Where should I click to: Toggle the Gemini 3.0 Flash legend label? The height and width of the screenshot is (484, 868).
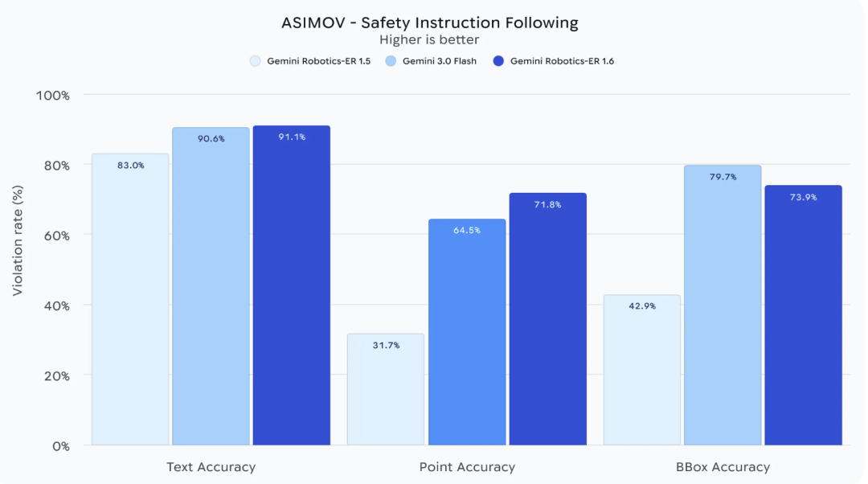tap(440, 61)
